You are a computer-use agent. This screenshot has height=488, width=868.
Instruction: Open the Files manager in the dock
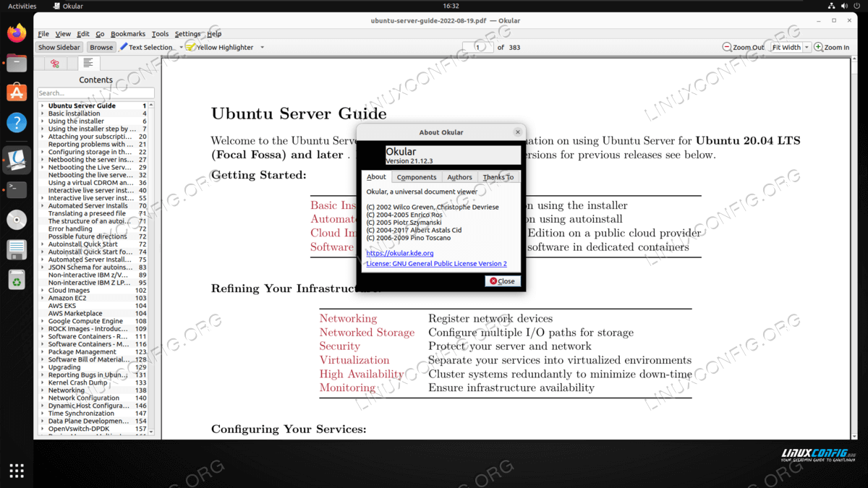(x=17, y=63)
